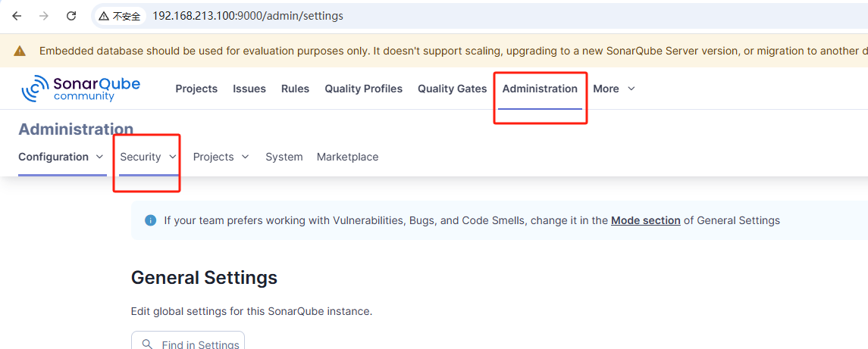
Task: Click the search magnifier in Find in Settings
Action: 149,344
